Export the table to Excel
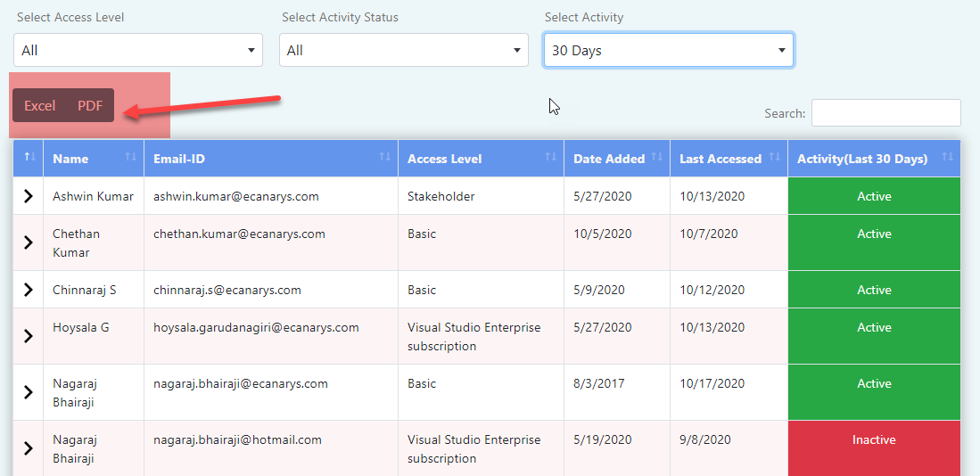This screenshot has width=980, height=476. pos(40,105)
